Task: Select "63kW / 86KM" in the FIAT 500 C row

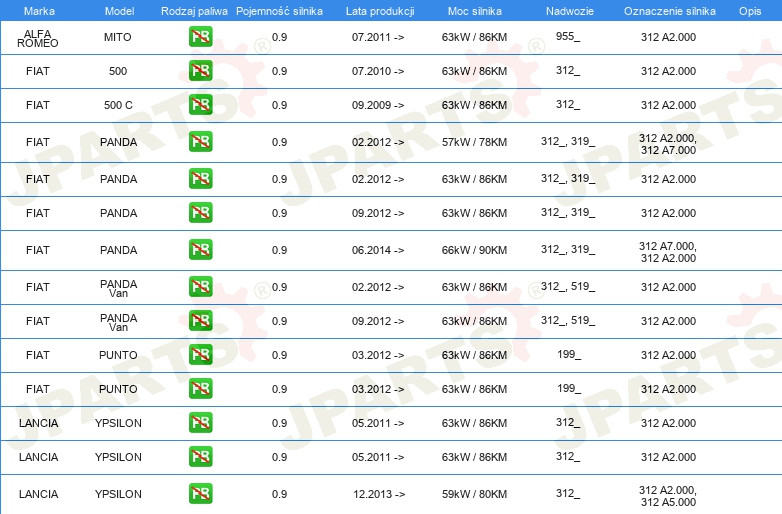Action: [474, 105]
